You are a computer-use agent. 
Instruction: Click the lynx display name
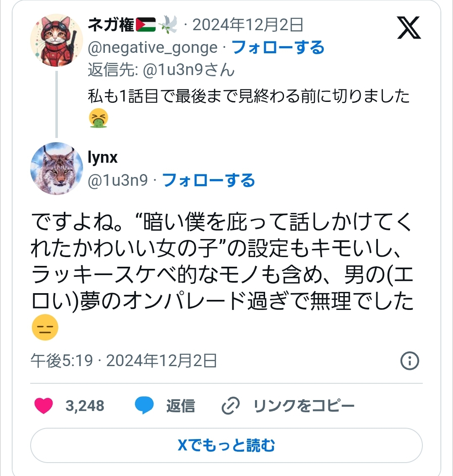click(102, 157)
